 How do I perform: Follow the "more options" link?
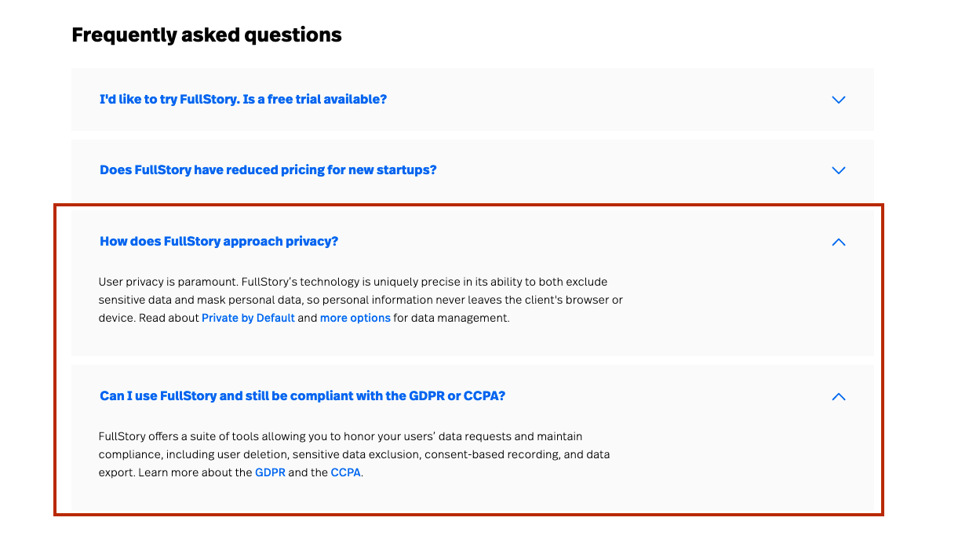click(x=355, y=318)
